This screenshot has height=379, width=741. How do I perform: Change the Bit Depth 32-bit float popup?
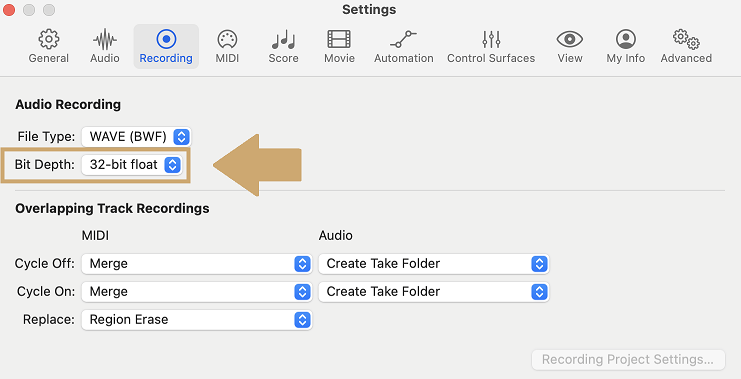(x=132, y=164)
